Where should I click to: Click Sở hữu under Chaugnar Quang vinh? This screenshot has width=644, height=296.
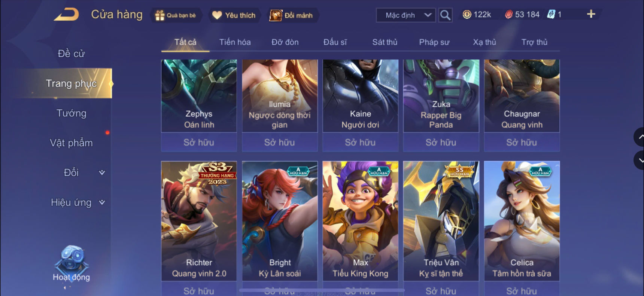click(x=522, y=142)
